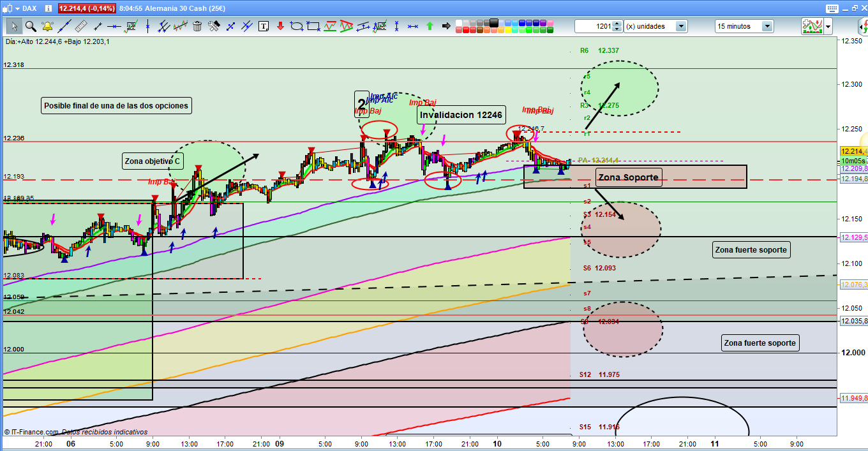The width and height of the screenshot is (868, 451).
Task: Open the alert bell tool
Action: click(47, 26)
